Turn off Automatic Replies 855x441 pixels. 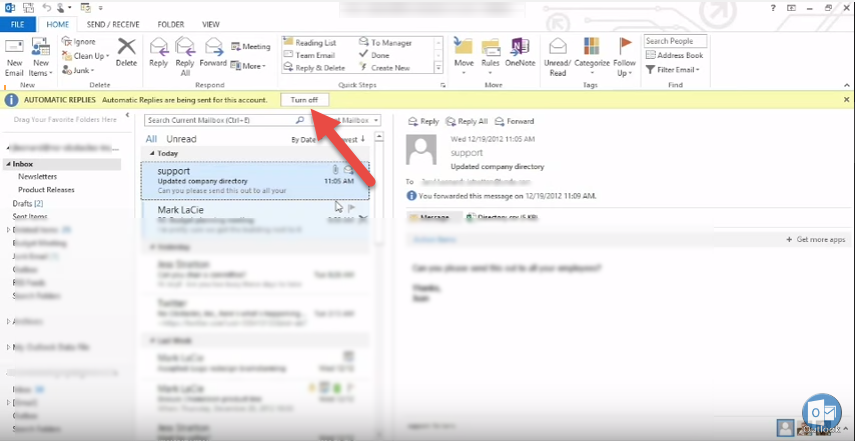305,100
